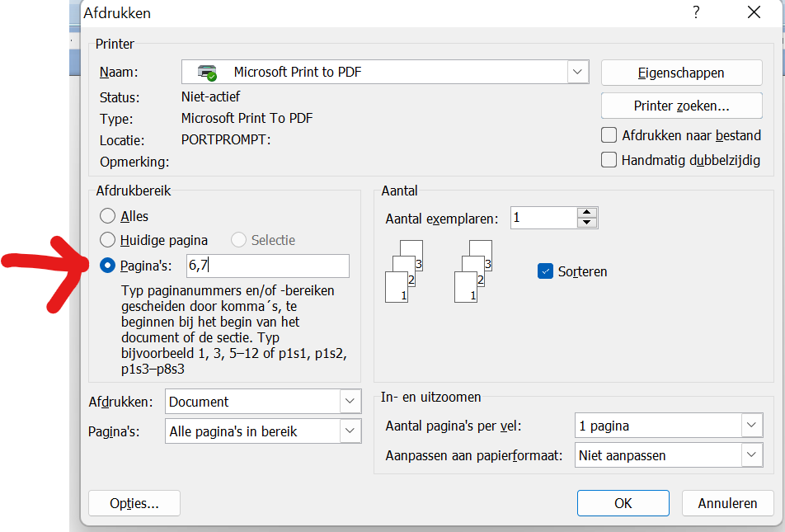This screenshot has height=532, width=785.
Task: Select the Pagina's radio button
Action: [107, 266]
